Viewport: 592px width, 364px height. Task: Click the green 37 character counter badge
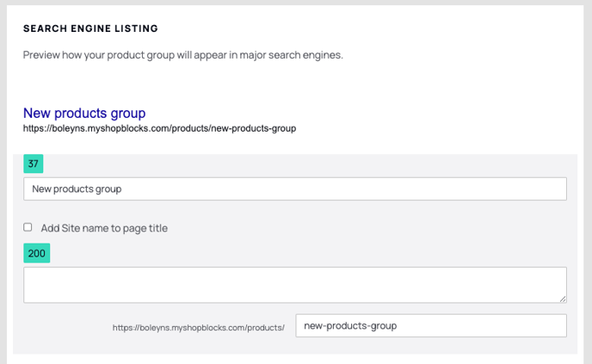34,163
